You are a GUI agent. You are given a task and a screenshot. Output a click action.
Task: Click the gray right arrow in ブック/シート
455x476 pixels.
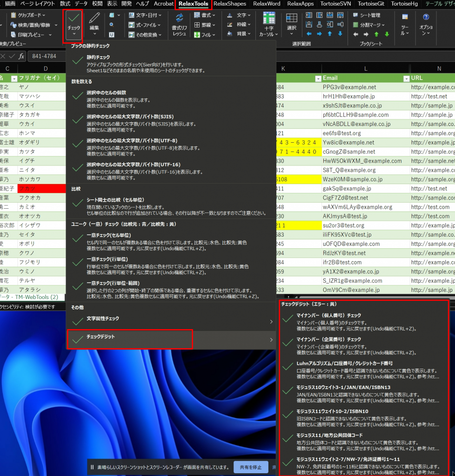pos(366,34)
